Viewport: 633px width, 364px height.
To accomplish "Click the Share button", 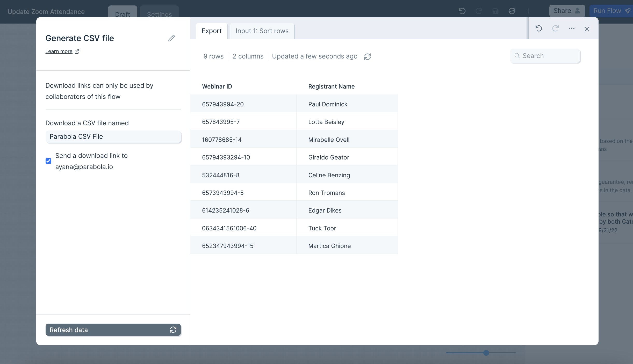I will point(567,11).
